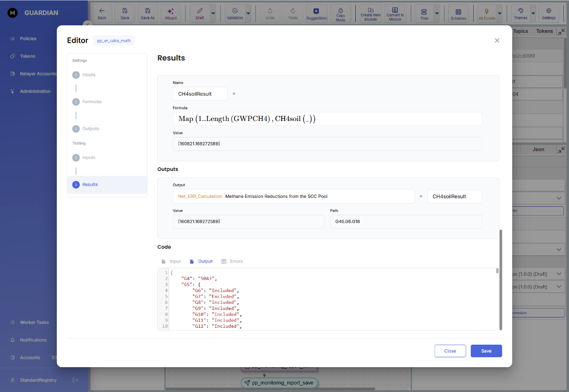Expand the Tree view dropdown arrow
This screenshot has width=569, height=392.
pos(437,13)
